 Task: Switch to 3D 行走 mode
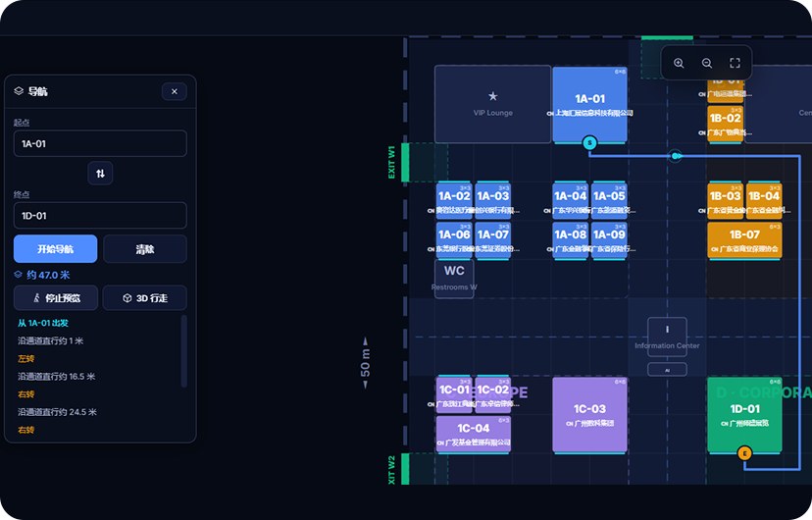145,298
